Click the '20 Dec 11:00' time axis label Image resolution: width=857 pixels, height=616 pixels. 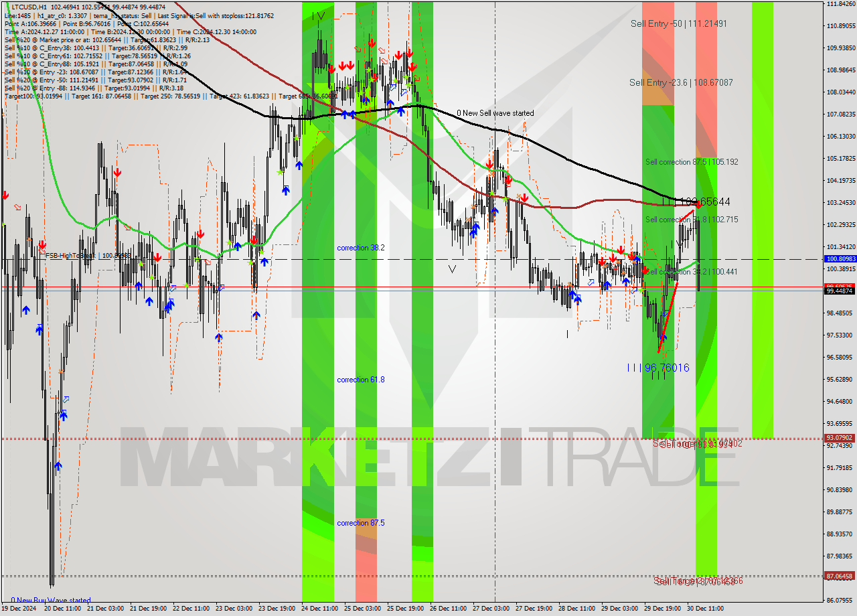(62, 609)
